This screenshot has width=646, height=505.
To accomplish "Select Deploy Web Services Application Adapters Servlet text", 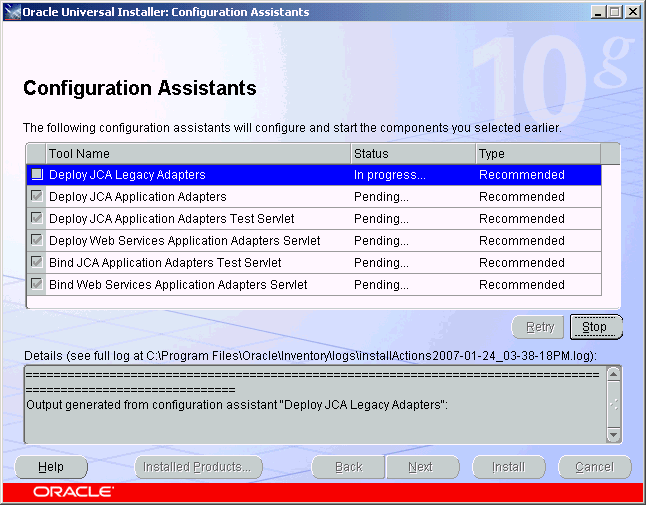I will coord(185,240).
